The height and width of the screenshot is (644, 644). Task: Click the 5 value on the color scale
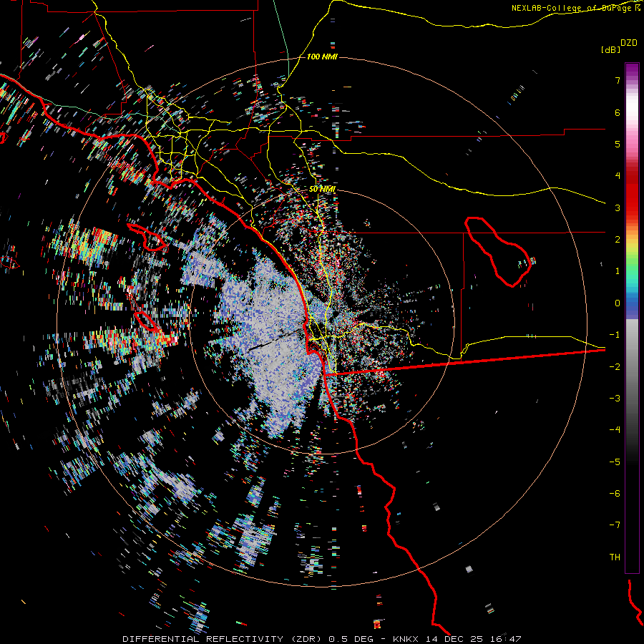(618, 144)
